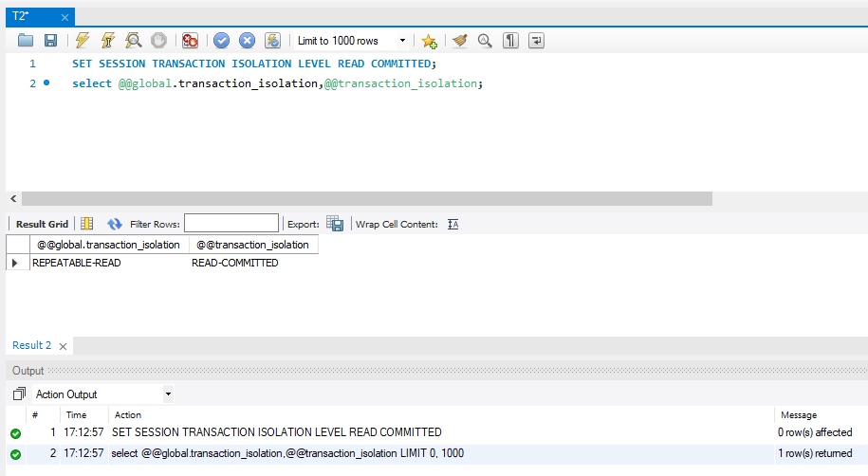Click the result row selector arrow
The image size is (868, 476).
[15, 263]
